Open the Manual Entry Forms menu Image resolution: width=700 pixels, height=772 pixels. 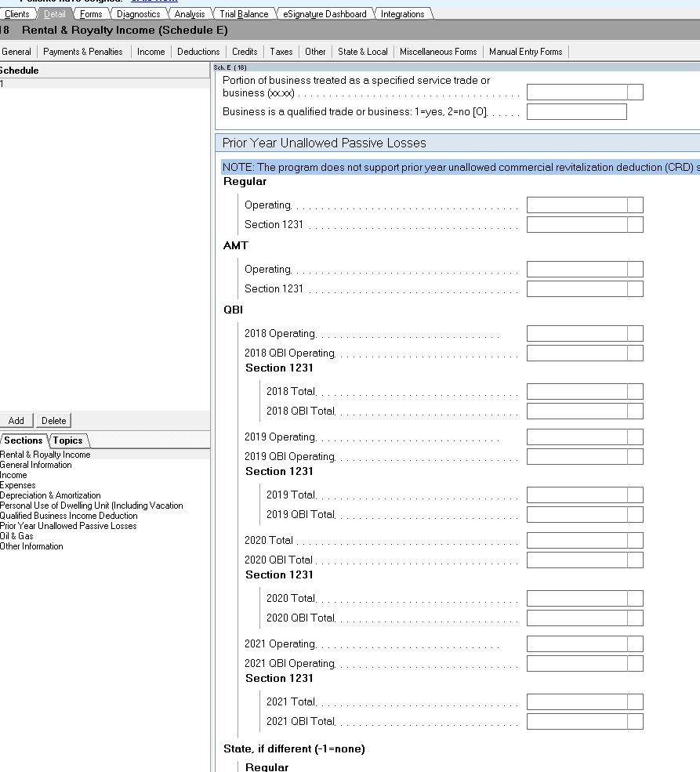point(526,52)
